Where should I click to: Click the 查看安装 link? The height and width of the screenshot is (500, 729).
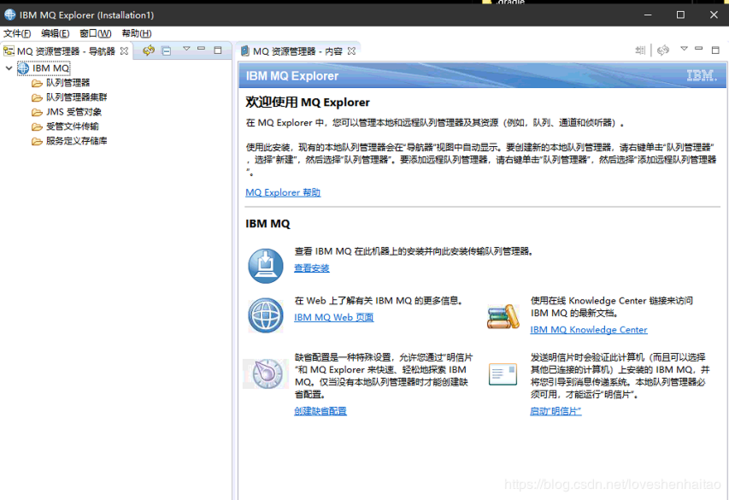[312, 268]
